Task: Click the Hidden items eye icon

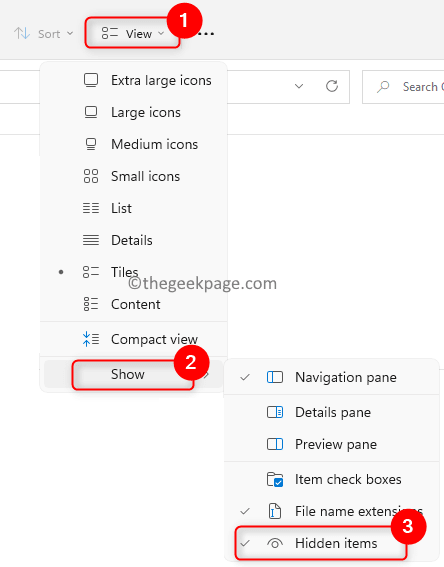Action: 275,543
